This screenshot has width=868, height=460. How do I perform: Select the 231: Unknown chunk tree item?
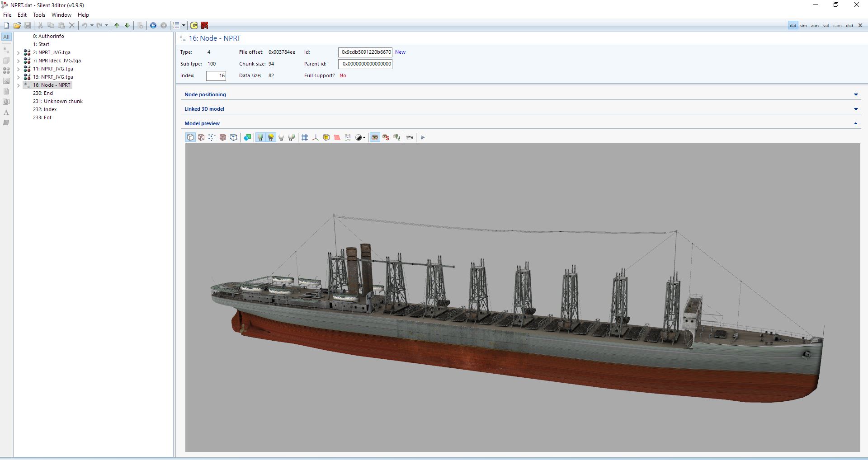pyautogui.click(x=58, y=101)
